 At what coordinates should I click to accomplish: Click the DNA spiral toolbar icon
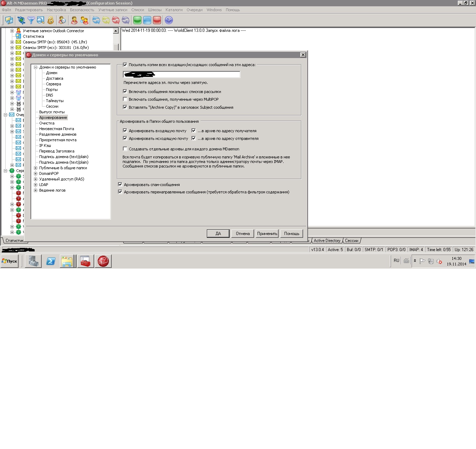21,20
